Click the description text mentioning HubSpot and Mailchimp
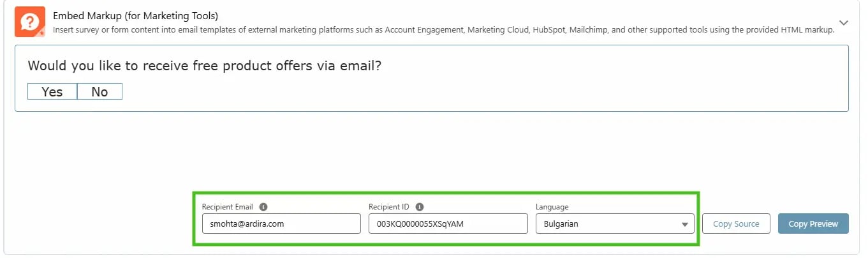 [443, 30]
